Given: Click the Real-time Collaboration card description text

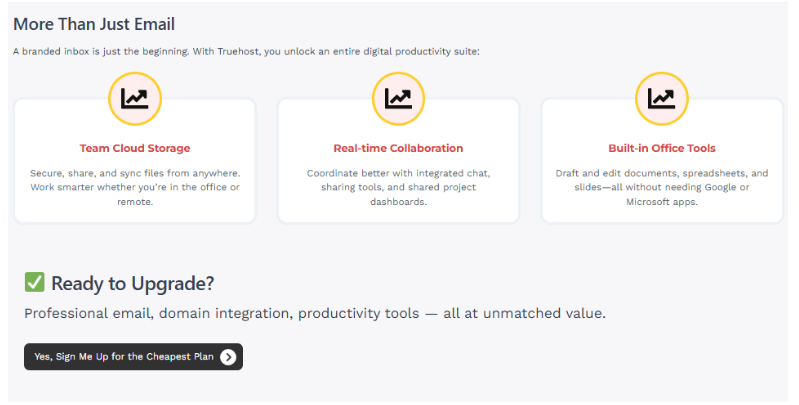Looking at the screenshot, I should click(398, 187).
